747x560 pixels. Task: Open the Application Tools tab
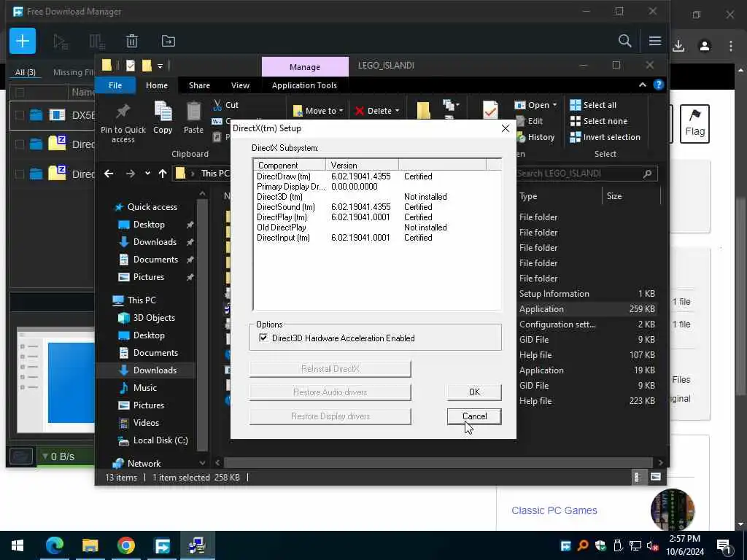304,85
